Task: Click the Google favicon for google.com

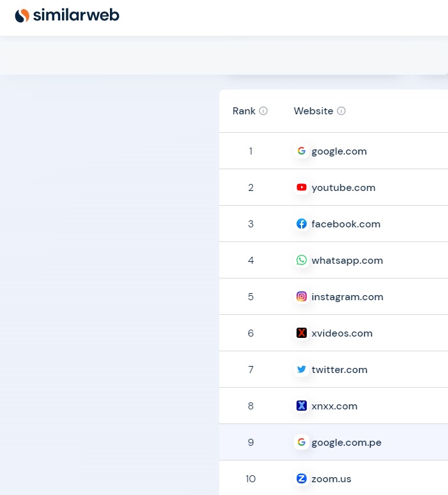Action: pos(302,151)
